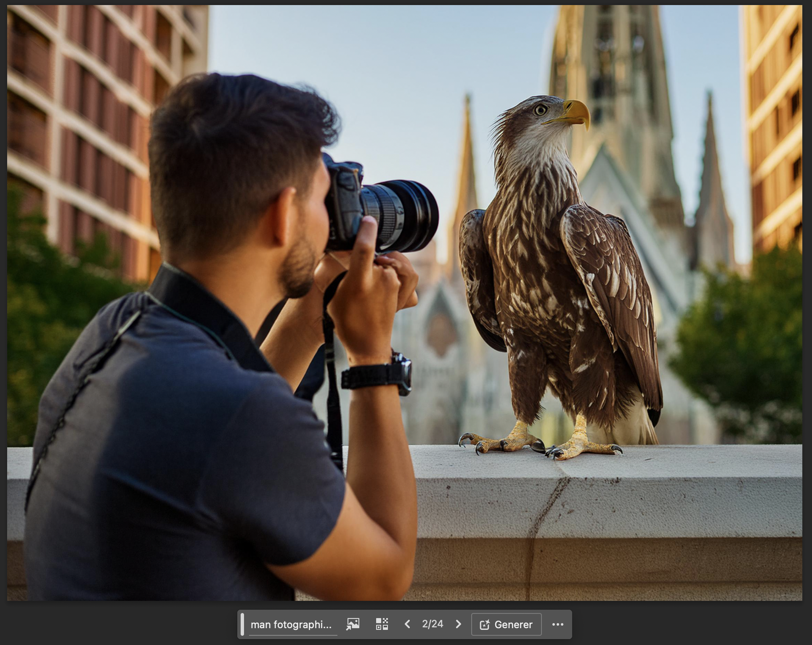
Task: Click the prompt field showing 'man fotographi...'
Action: [291, 625]
